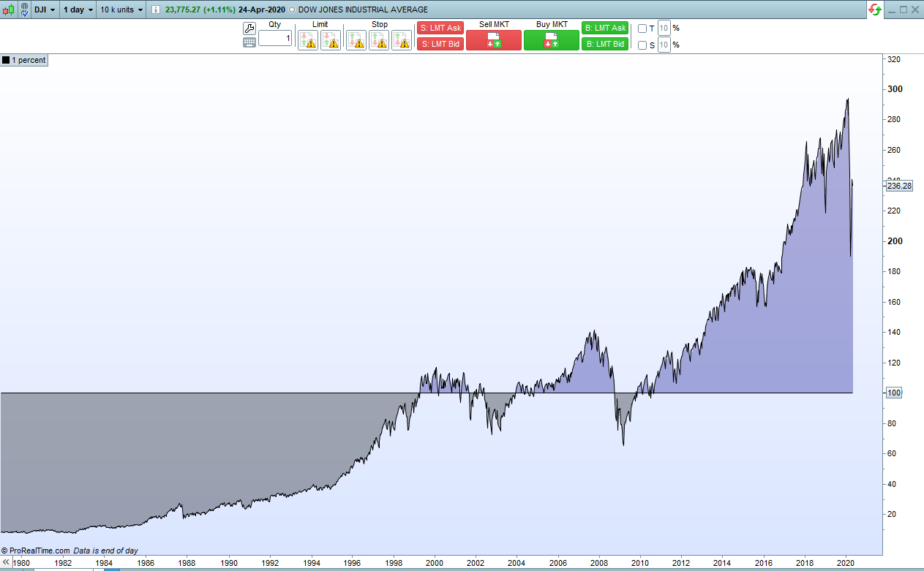Click the green Buy MKT button

552,40
